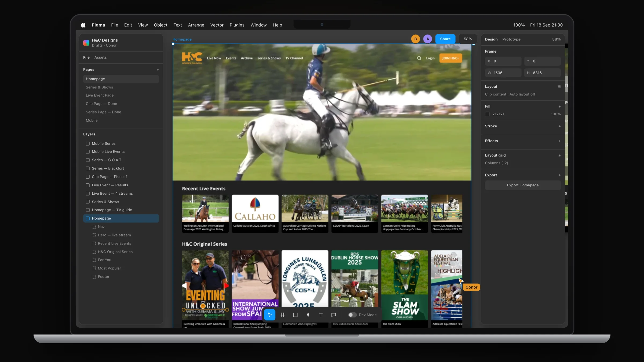Image resolution: width=644 pixels, height=362 pixels.
Task: Click the JOIN H&C+ button
Action: [451, 58]
